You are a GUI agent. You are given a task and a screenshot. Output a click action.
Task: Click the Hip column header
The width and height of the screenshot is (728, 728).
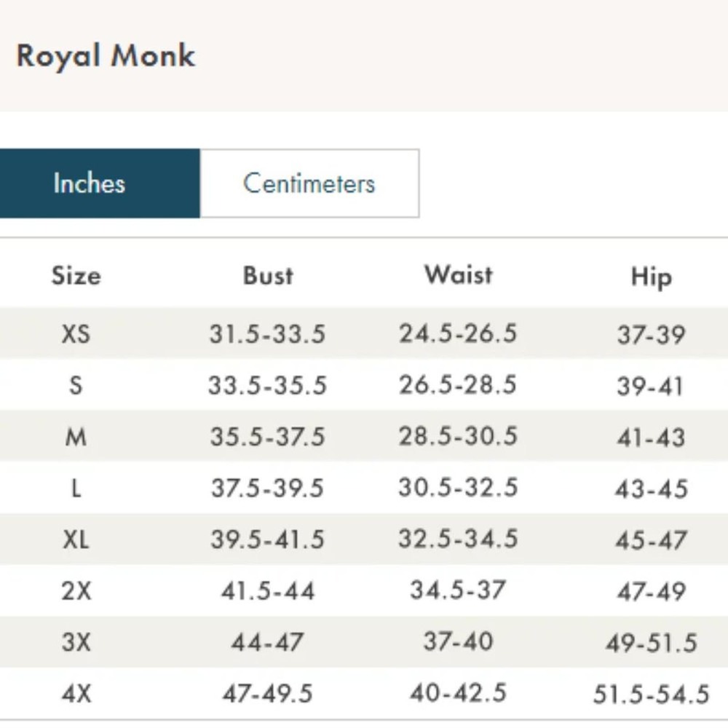pyautogui.click(x=651, y=277)
